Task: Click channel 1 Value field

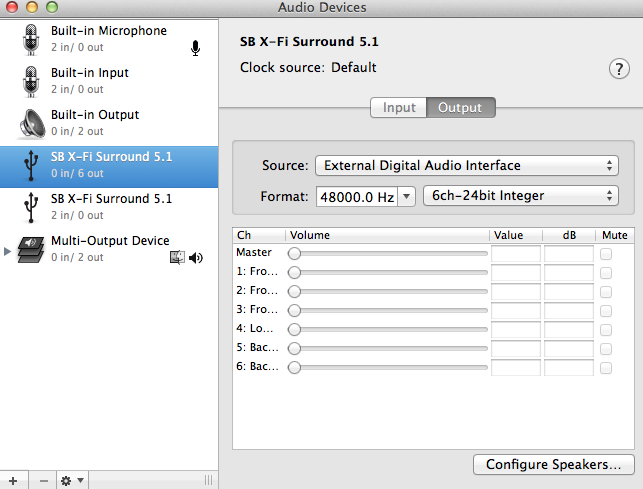Action: tap(516, 273)
